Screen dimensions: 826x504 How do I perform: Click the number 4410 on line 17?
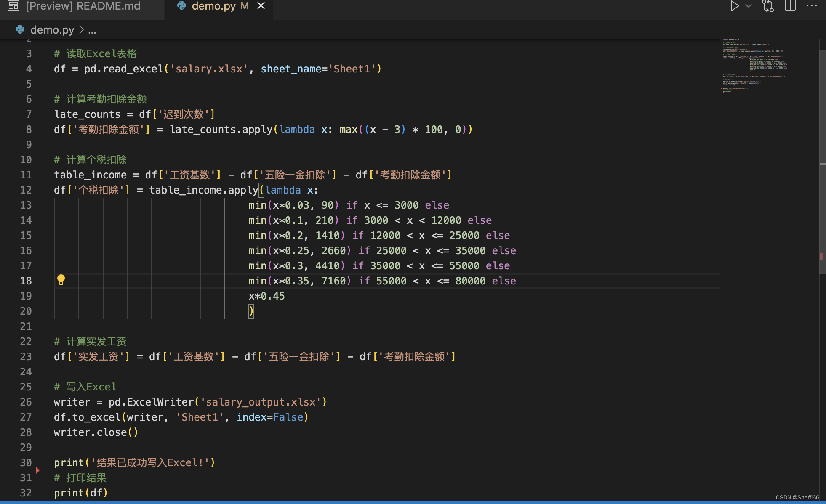(x=328, y=265)
